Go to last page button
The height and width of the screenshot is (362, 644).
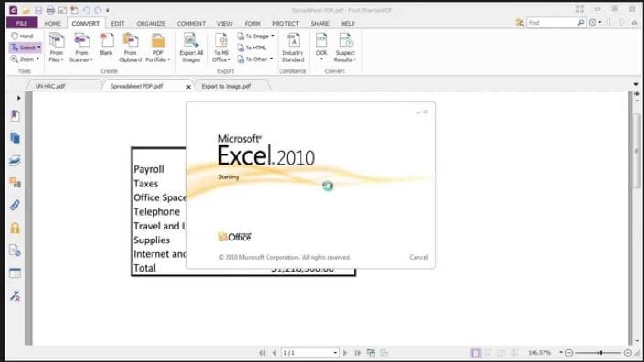click(358, 353)
